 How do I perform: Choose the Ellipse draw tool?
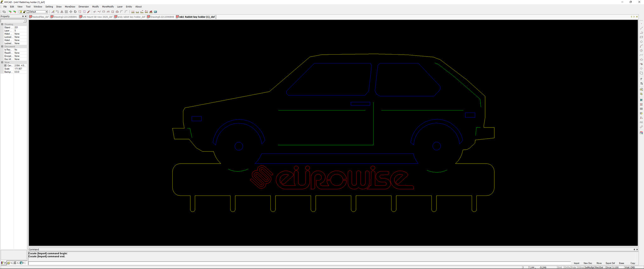point(641,60)
